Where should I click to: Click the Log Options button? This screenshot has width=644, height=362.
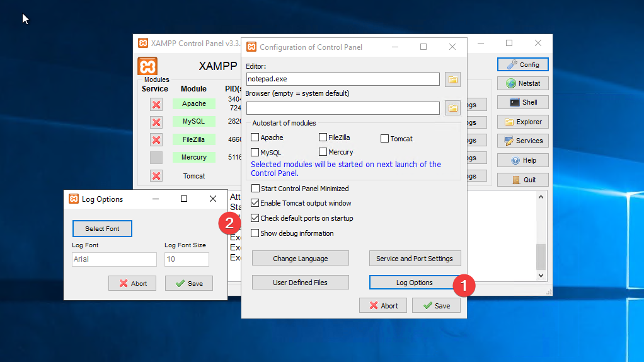[414, 283]
